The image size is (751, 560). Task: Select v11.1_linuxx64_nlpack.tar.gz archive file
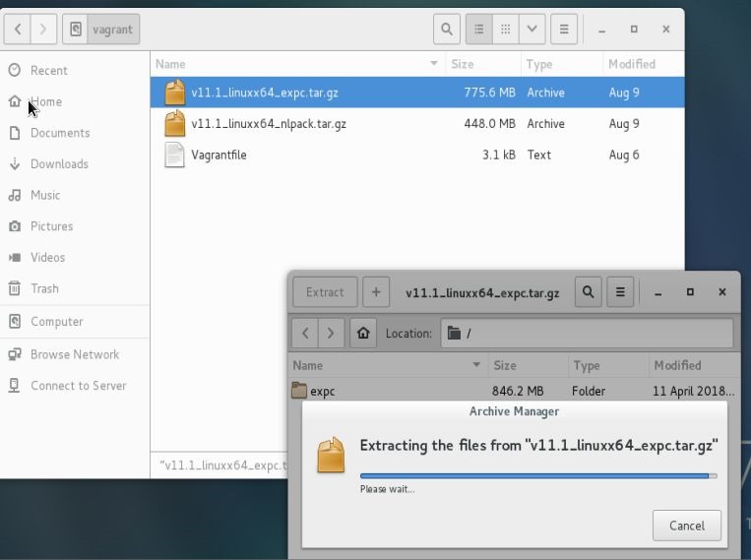tap(269, 124)
